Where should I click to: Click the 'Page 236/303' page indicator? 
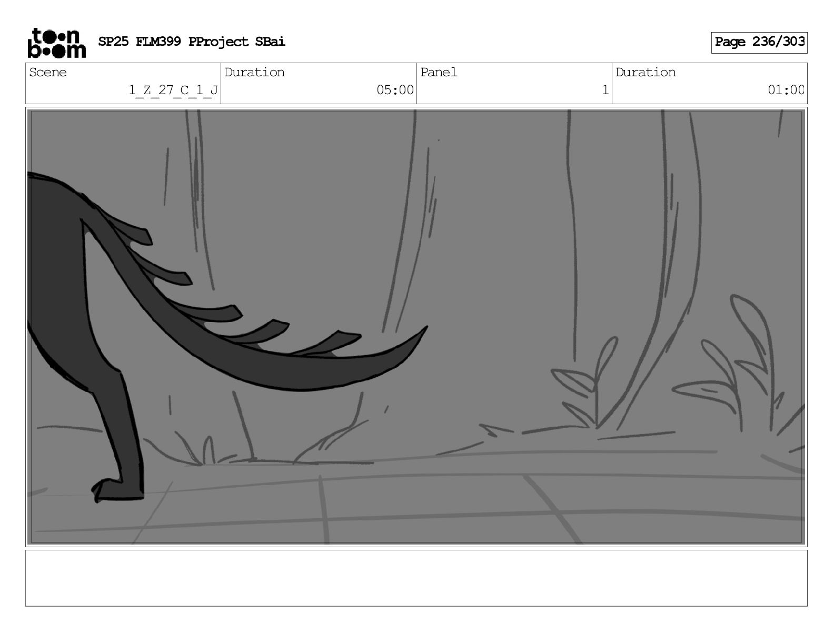tap(759, 42)
